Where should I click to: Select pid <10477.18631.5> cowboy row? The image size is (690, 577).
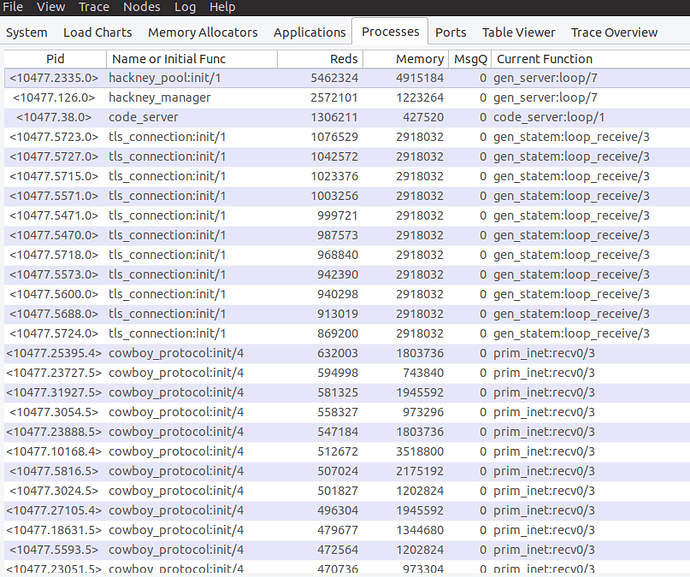pyautogui.click(x=347, y=530)
